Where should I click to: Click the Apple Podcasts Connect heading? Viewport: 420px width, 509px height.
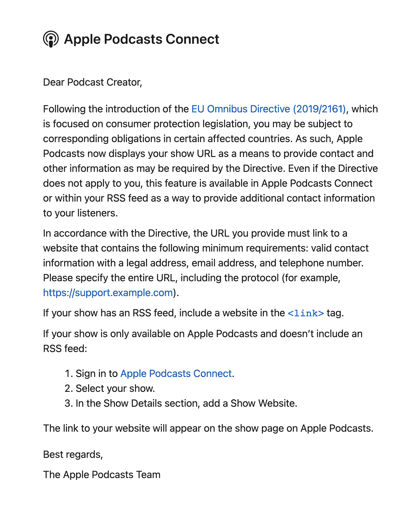[x=142, y=39]
